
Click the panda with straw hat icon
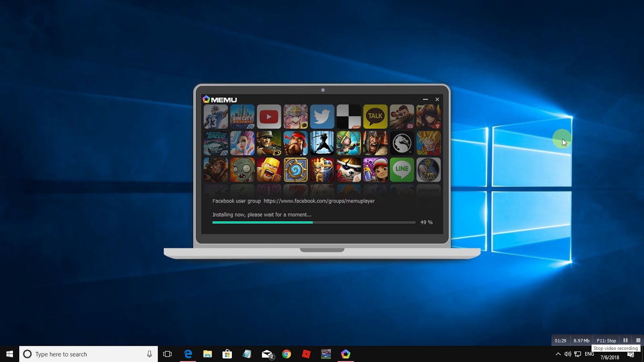pos(349,170)
